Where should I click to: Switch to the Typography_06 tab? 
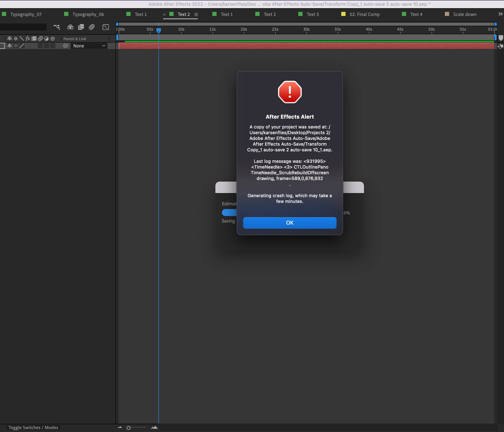pyautogui.click(x=88, y=14)
